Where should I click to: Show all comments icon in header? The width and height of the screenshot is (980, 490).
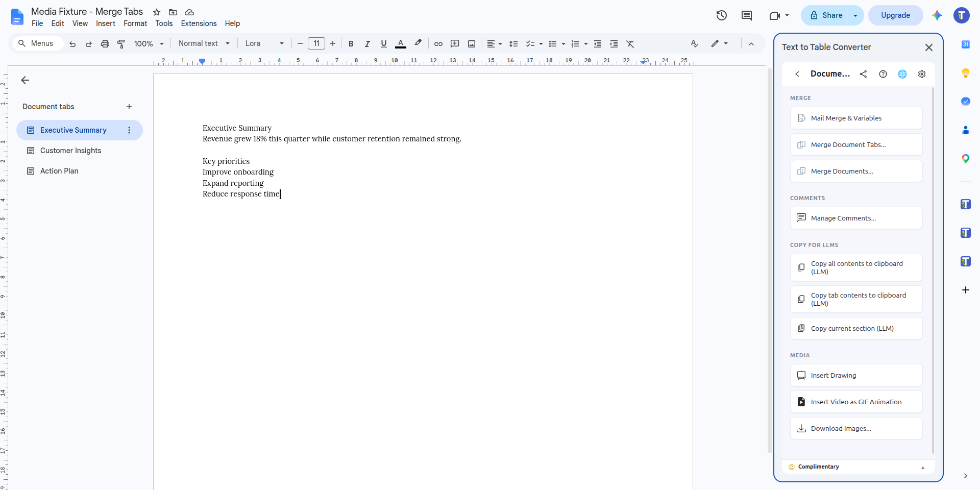[747, 15]
